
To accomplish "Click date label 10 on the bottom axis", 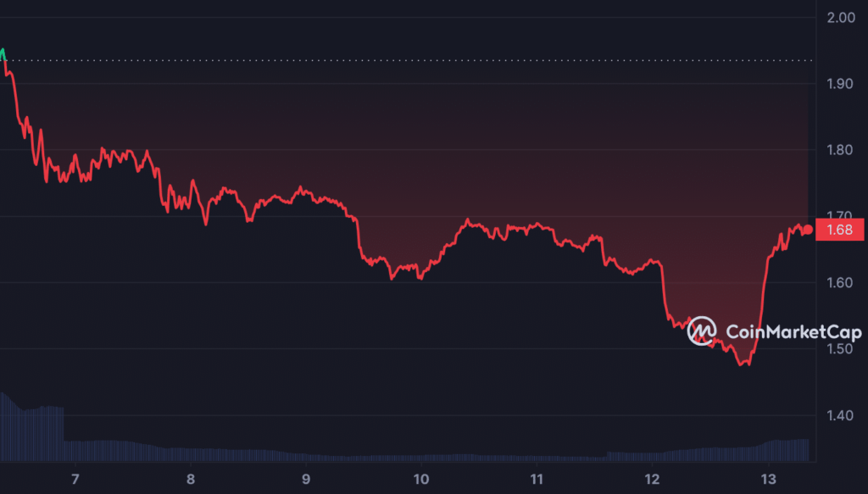I will 421,479.
